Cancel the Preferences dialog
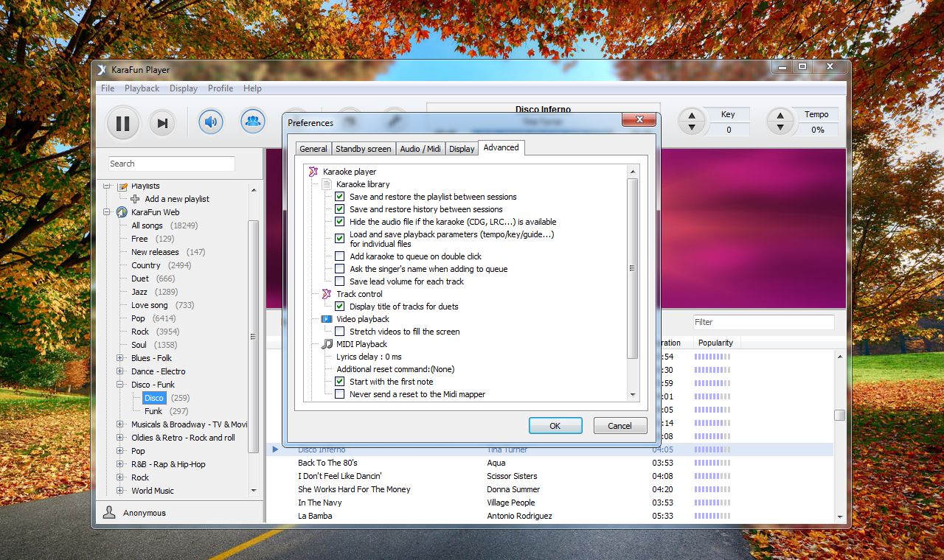The image size is (944, 560). click(x=619, y=426)
